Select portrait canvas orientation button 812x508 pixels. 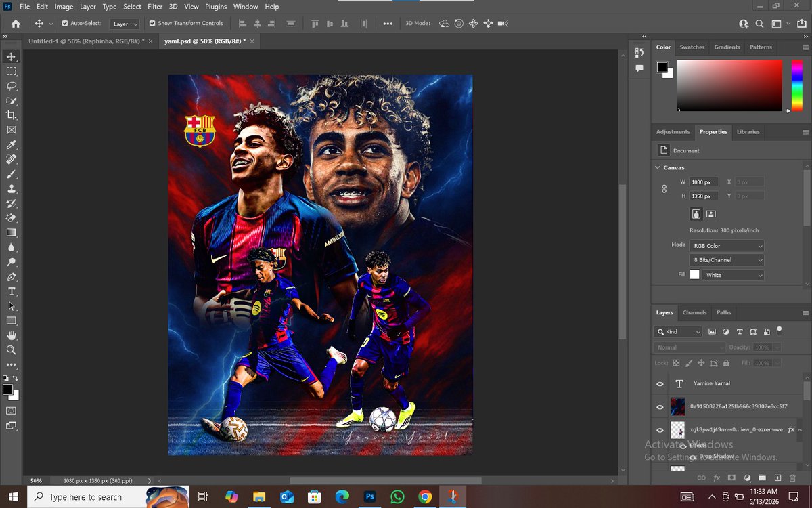(696, 214)
